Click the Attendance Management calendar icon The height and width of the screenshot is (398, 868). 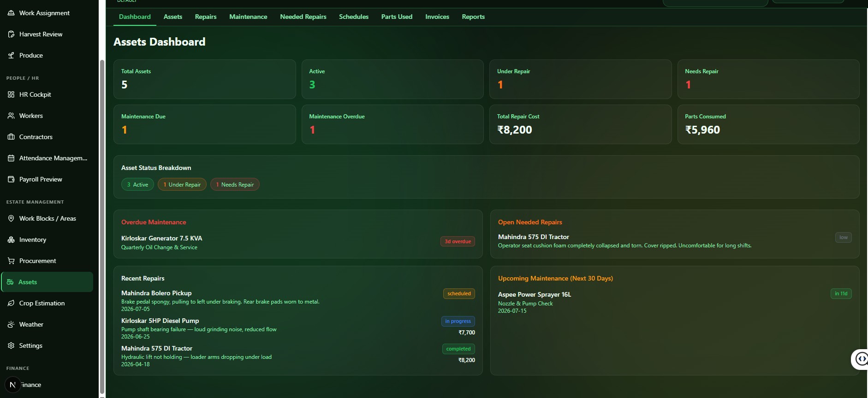coord(11,158)
